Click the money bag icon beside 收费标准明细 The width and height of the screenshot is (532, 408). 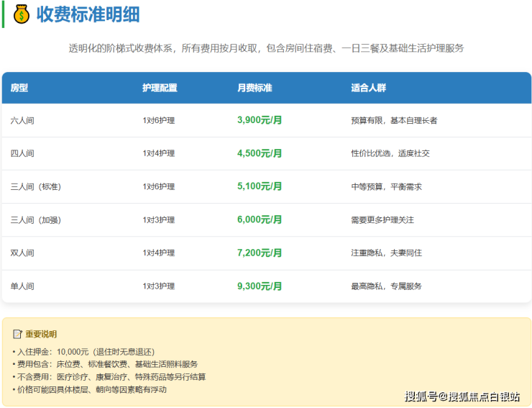pyautogui.click(x=22, y=14)
